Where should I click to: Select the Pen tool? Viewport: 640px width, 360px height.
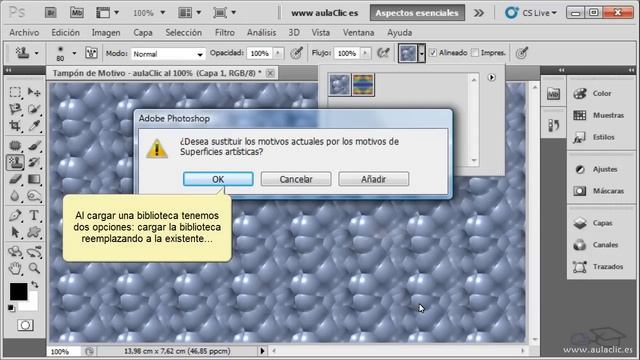[x=15, y=215]
